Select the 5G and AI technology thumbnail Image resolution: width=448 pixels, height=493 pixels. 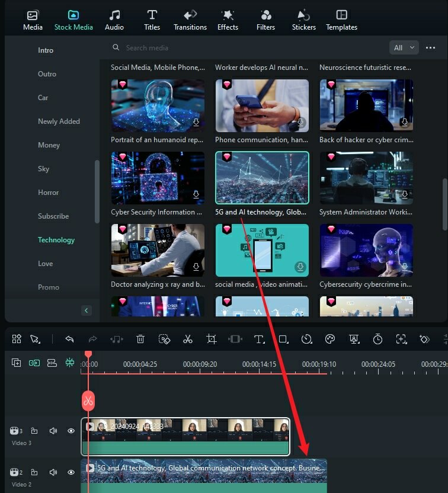[262, 178]
